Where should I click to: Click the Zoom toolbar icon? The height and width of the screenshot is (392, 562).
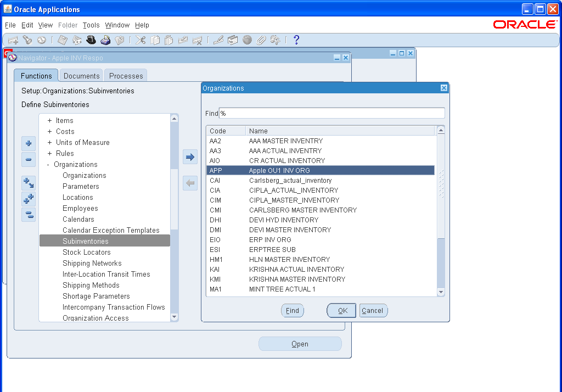[233, 40]
